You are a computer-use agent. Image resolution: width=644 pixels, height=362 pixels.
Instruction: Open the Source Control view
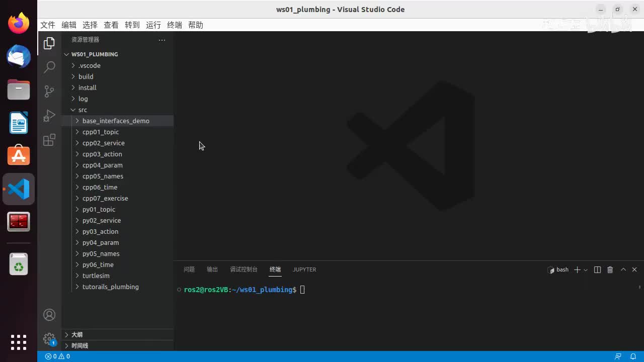click(49, 91)
